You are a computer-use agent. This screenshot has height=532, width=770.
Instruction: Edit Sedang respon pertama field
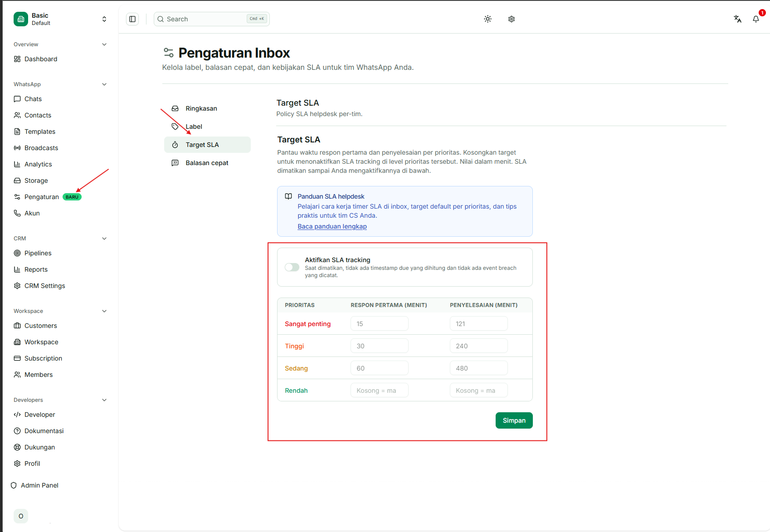pos(379,368)
